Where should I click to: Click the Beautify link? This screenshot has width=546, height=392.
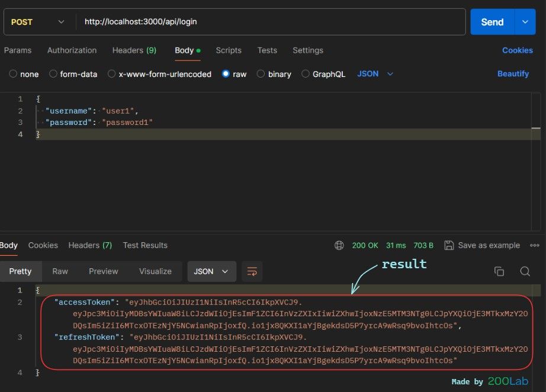pos(513,74)
